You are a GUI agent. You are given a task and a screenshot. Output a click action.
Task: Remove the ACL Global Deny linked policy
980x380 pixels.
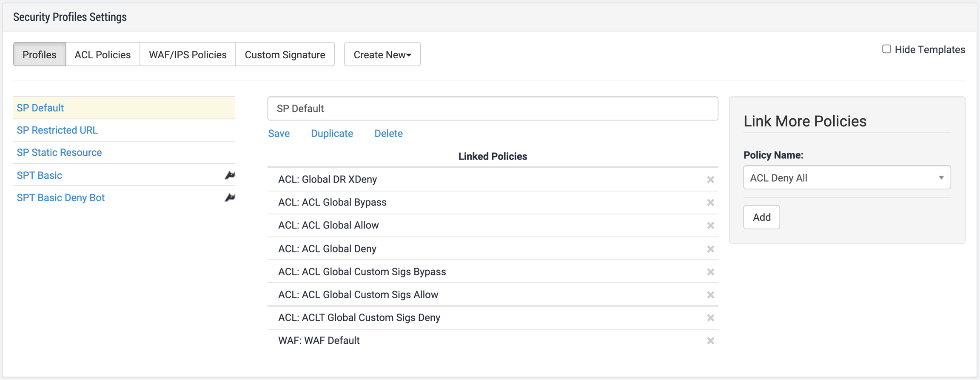click(710, 249)
